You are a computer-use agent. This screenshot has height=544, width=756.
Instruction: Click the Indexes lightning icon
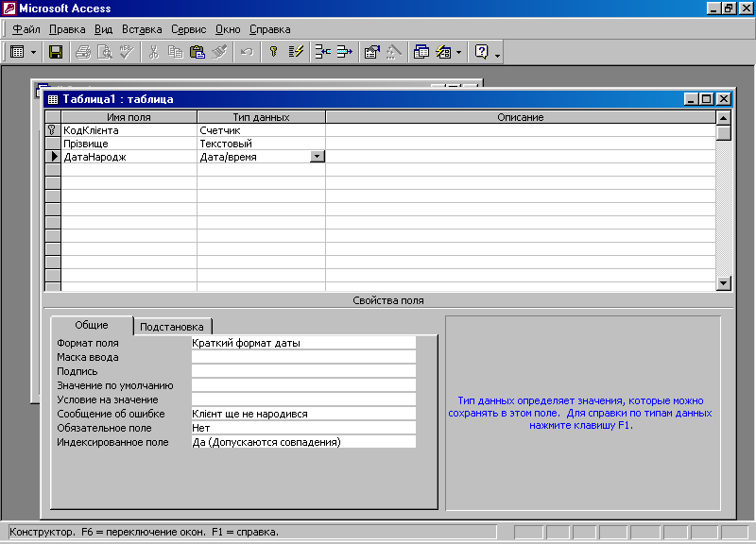point(296,52)
